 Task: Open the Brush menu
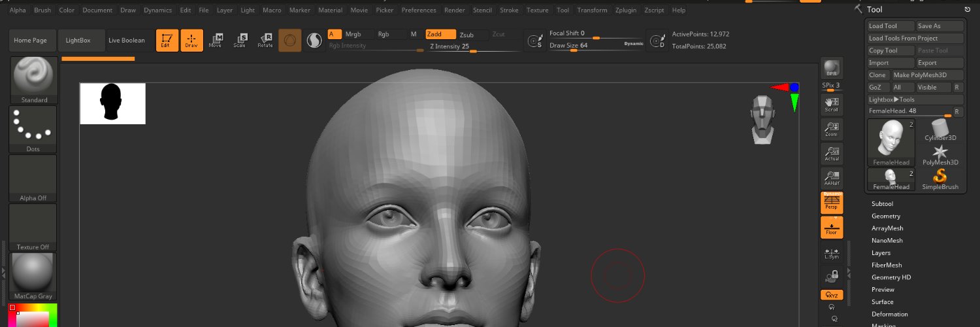[x=42, y=10]
